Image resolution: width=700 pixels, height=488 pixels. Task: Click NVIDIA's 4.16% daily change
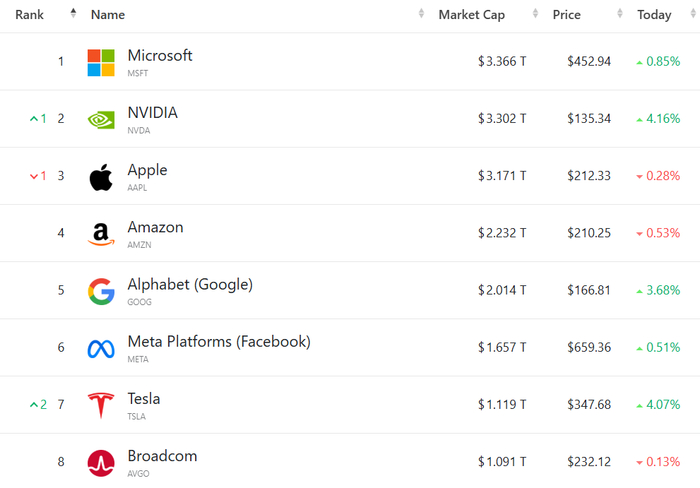click(663, 119)
